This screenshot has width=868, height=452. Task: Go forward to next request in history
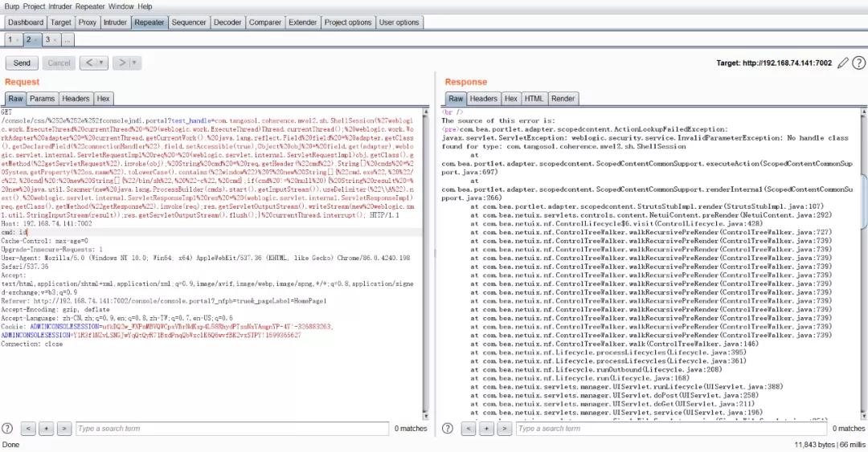coord(122,63)
